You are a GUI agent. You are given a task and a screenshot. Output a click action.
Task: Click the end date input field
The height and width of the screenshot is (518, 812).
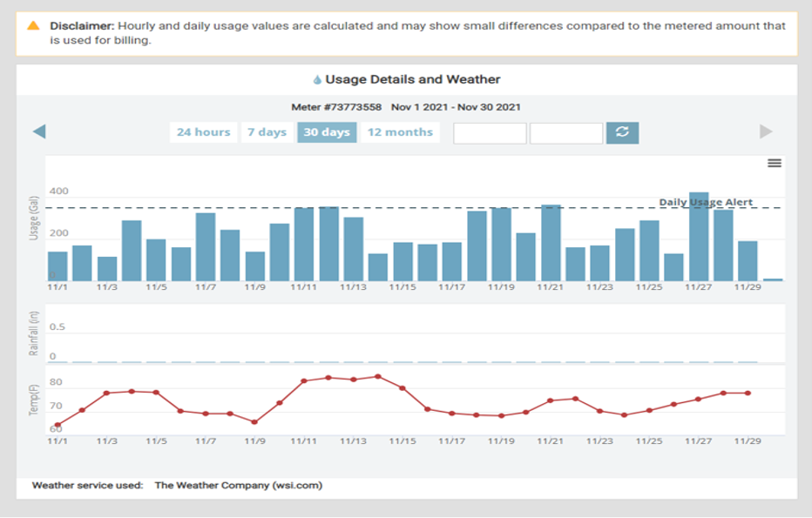point(566,133)
